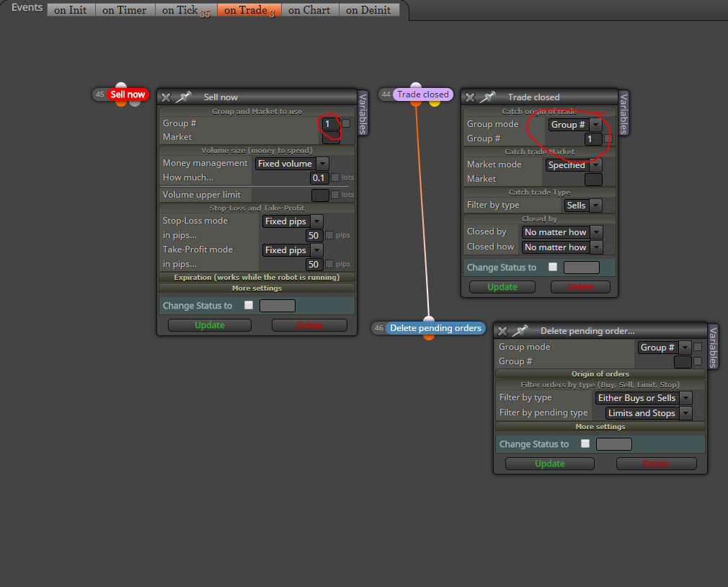Pin the Trade closed panel
The image size is (728, 587).
tap(487, 97)
